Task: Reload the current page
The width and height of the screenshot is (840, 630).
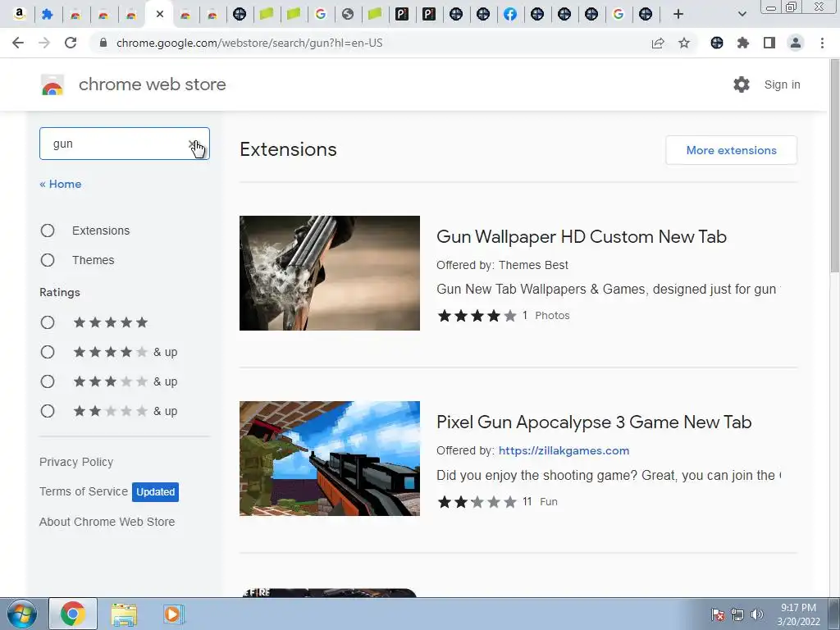Action: [x=71, y=43]
